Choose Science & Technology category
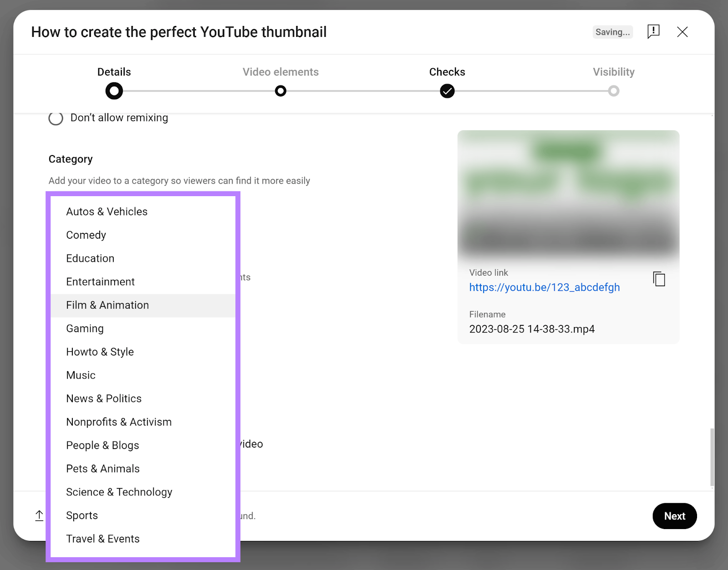Screen dimensions: 728x570 click(119, 492)
